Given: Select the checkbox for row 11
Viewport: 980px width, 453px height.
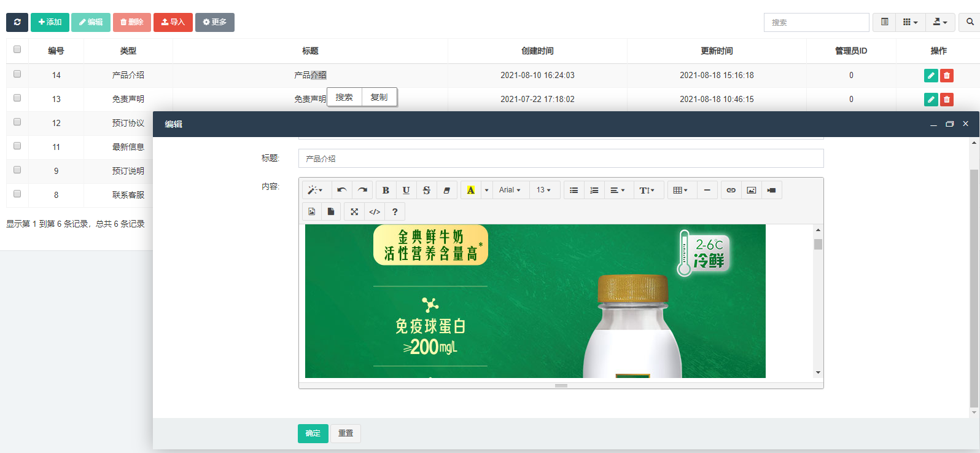Looking at the screenshot, I should tap(17, 146).
